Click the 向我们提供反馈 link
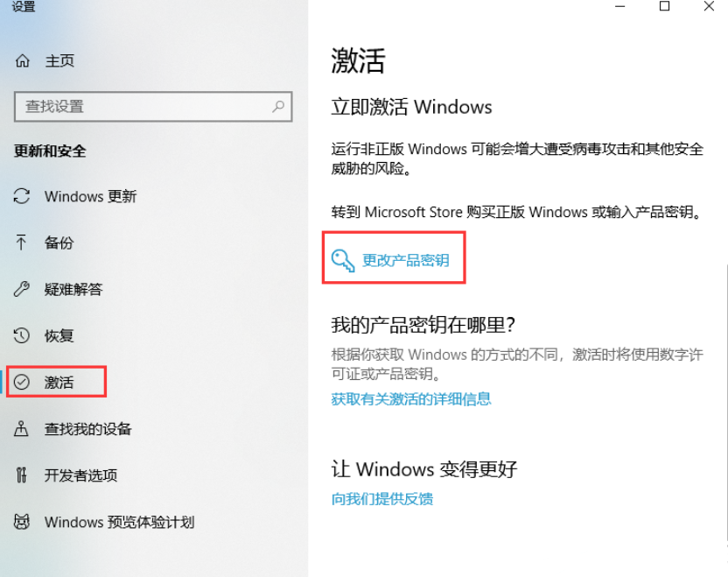This screenshot has height=577, width=728. (382, 499)
